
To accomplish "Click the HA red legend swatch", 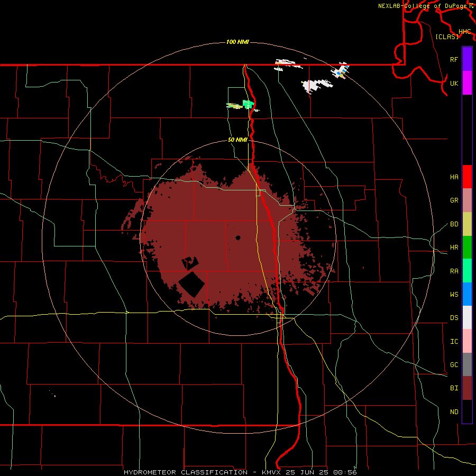I will tap(467, 177).
